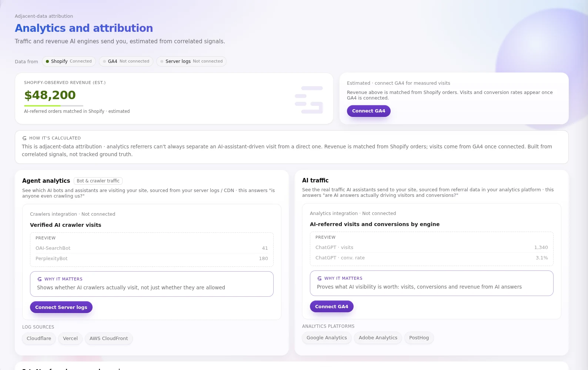Viewport: 588px width, 370px height.
Task: Click the OAI-SearchBot preview row
Action: (x=152, y=248)
